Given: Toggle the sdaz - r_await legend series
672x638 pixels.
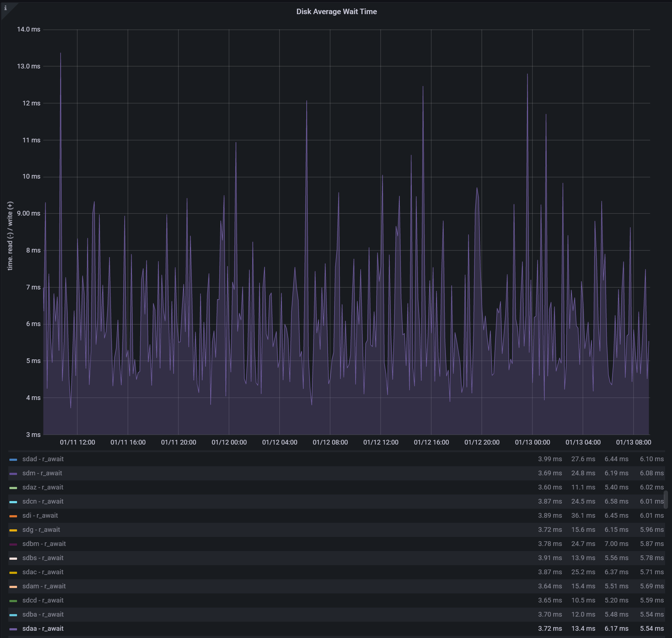Looking at the screenshot, I should 43,487.
